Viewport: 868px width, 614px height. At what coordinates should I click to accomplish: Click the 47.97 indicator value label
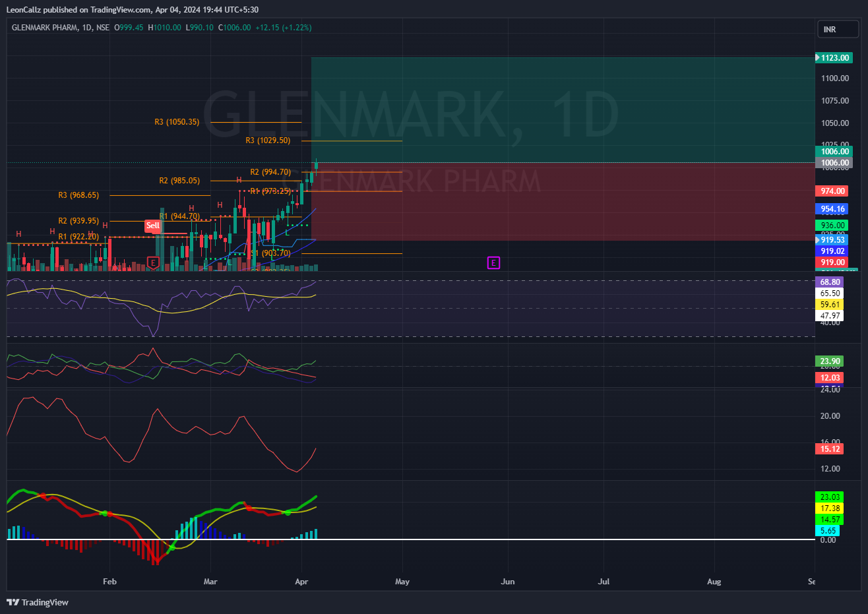[830, 316]
